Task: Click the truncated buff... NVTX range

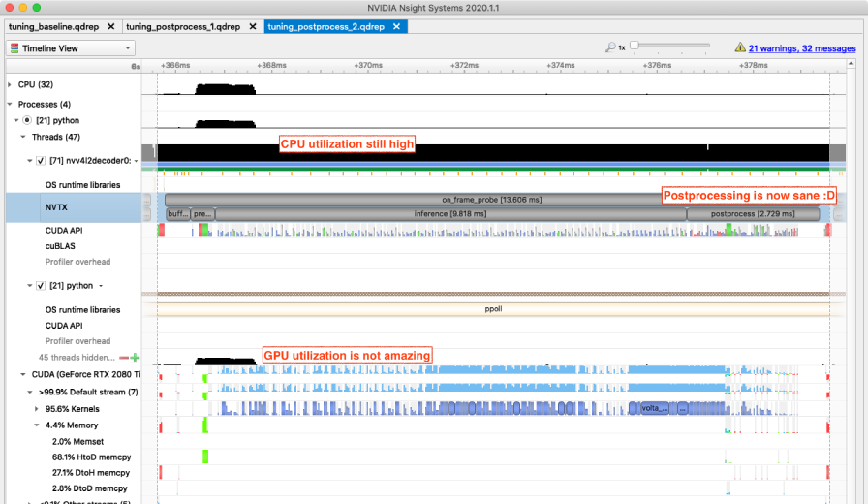Action: (177, 214)
